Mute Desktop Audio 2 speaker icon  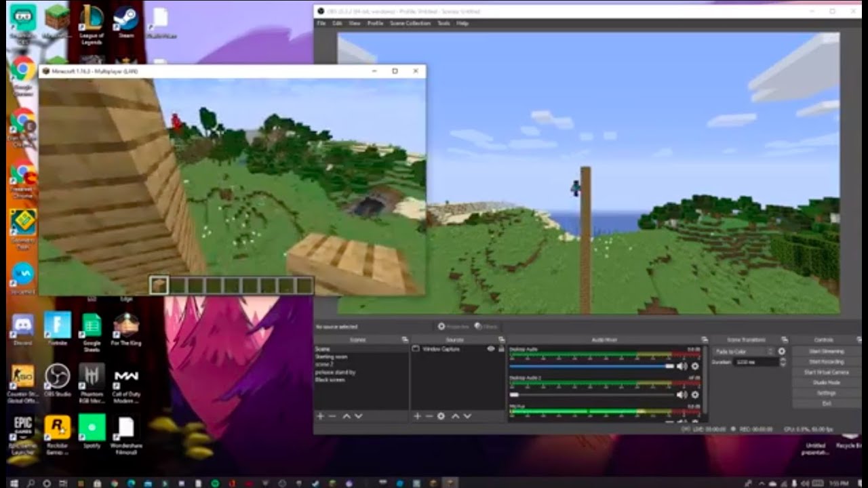pos(682,394)
